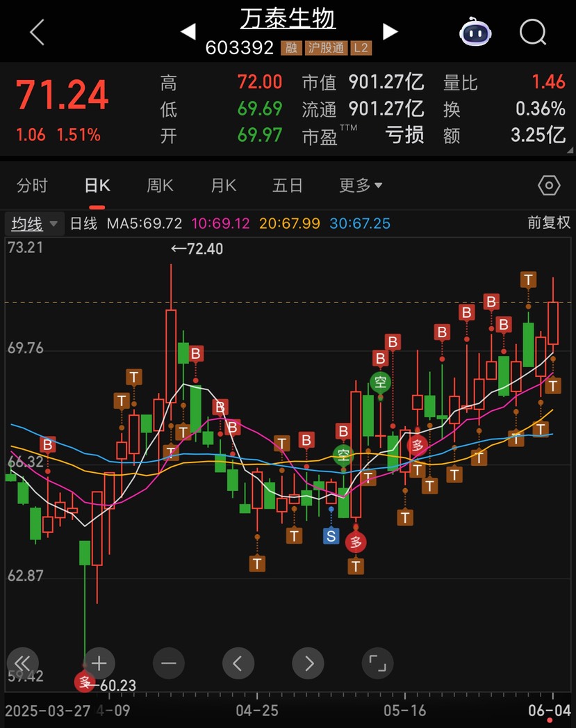
Task: Go back using the top-left arrow
Action: pyautogui.click(x=37, y=32)
